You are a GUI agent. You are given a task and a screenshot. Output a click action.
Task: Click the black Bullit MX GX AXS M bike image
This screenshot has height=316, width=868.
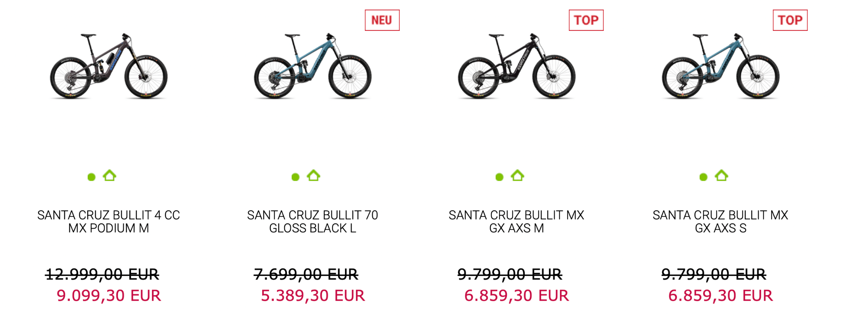point(516,66)
